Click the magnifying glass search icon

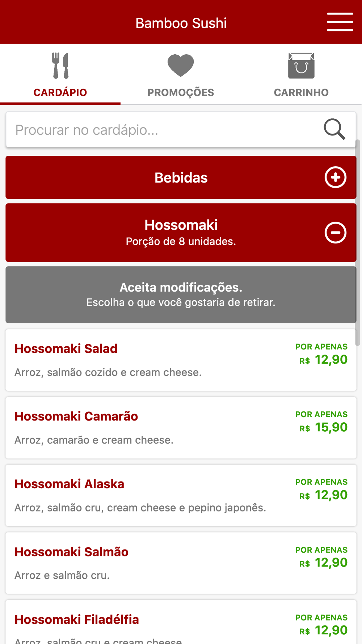pyautogui.click(x=334, y=129)
